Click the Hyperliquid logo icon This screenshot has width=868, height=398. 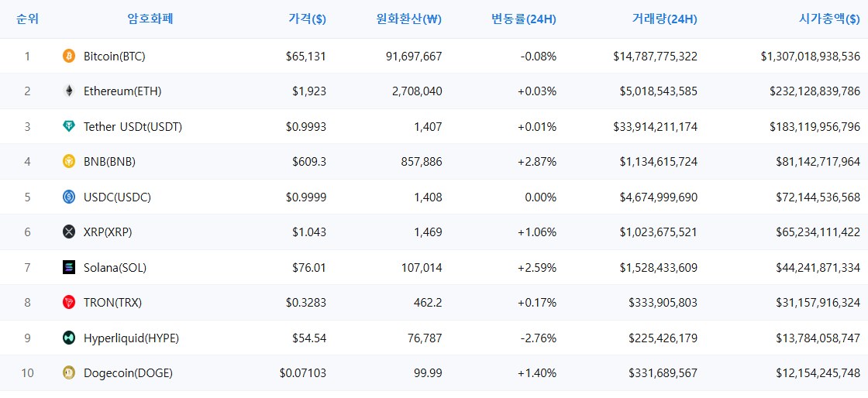69,338
